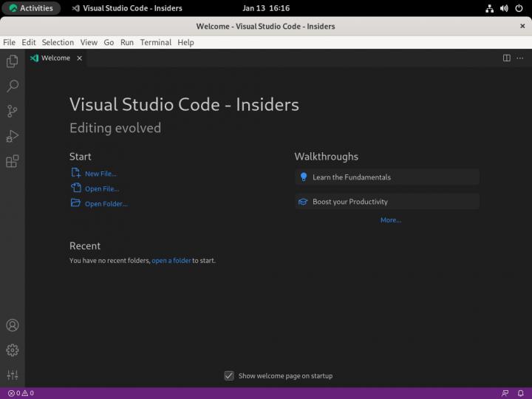Toggle Show welcome page on startup checkbox

click(x=229, y=375)
